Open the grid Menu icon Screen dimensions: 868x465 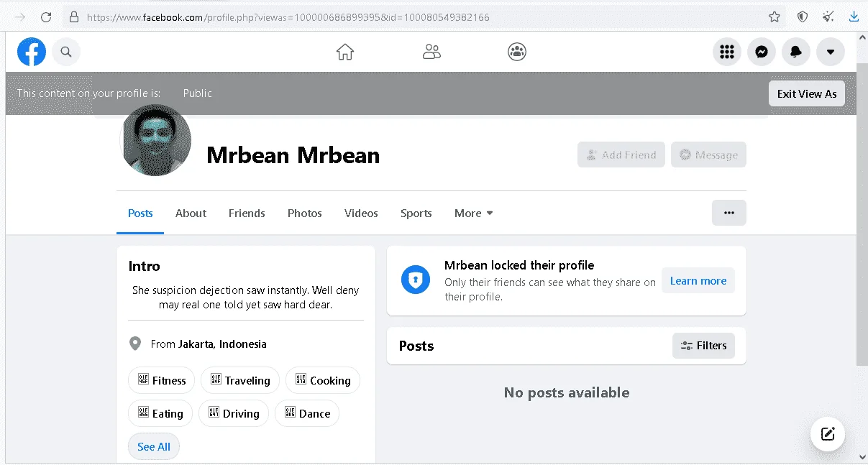coord(727,52)
